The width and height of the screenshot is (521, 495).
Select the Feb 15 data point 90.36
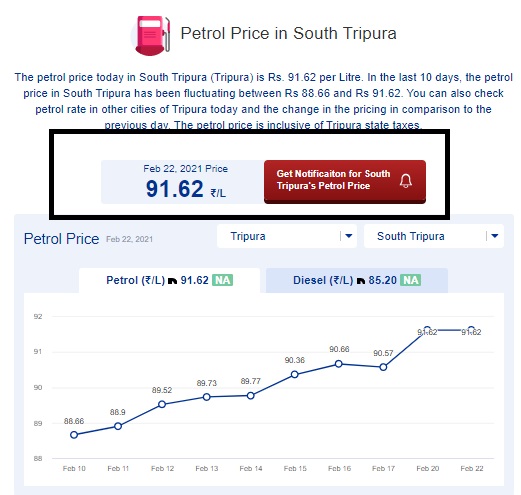pos(294,374)
